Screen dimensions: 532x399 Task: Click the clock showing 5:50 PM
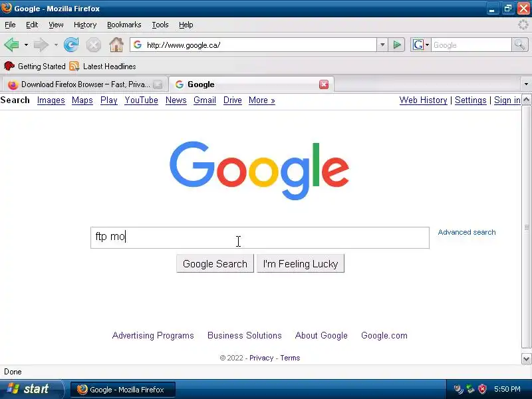[507, 389]
